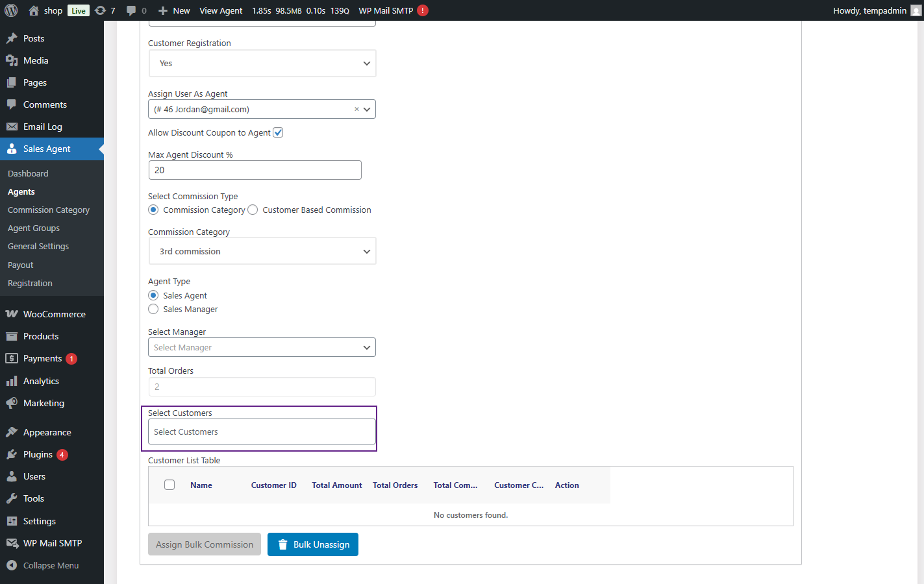Viewport: 924px width, 584px height.
Task: Choose Sales Manager agent type
Action: [x=153, y=309]
